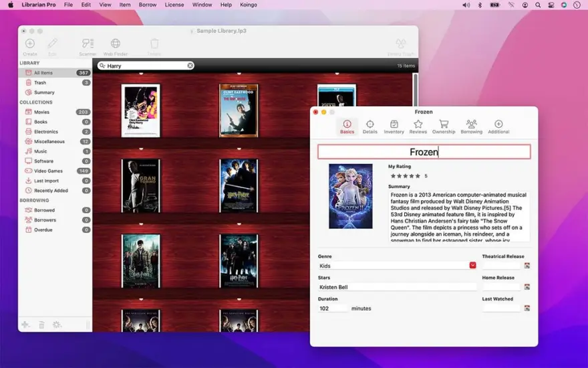The image size is (588, 368).
Task: Select the Video Games collection
Action: tap(55, 171)
